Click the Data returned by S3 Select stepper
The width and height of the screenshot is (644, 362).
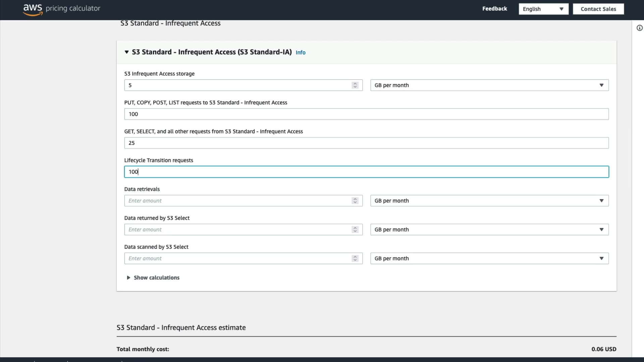pyautogui.click(x=355, y=230)
